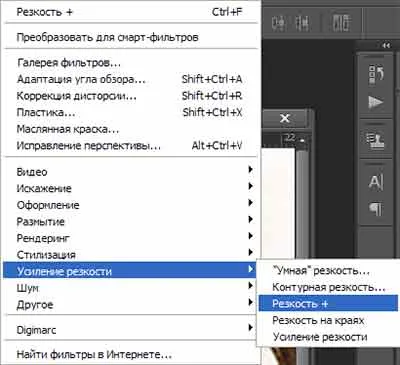Image resolution: width=400 pixels, height=365 pixels.
Task: Select Найти фильтры в Интернете...
Action: pos(130,354)
